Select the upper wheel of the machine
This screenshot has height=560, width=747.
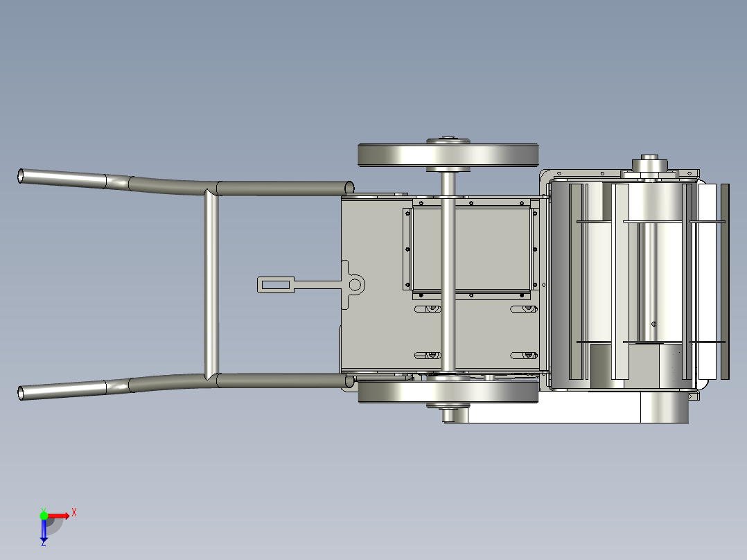click(x=448, y=155)
